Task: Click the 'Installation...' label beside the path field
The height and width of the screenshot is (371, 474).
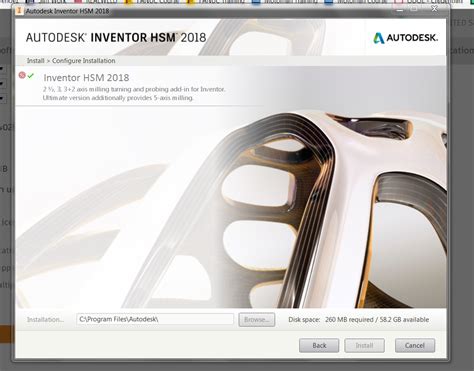Action: point(46,320)
